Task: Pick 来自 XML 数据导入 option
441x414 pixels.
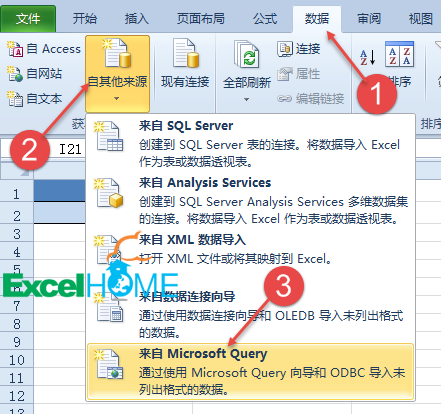Action: coord(250,249)
